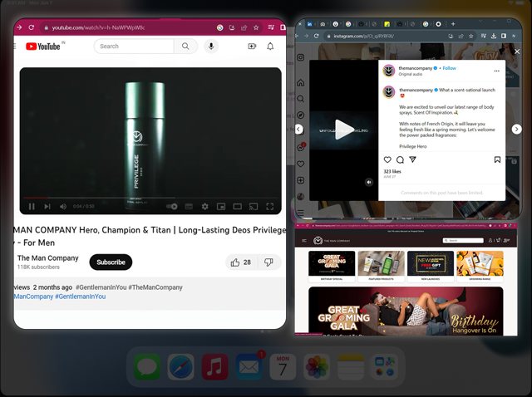Create new Instagram post

click(301, 180)
